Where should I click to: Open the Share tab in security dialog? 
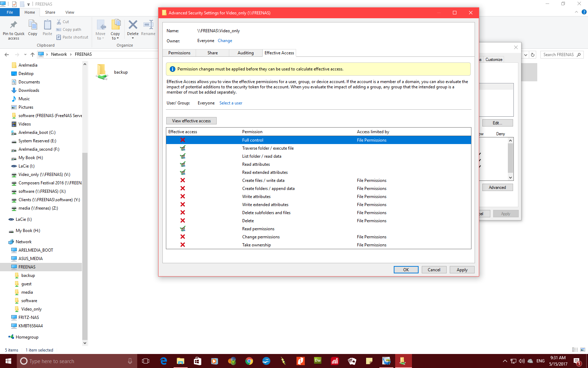[212, 53]
